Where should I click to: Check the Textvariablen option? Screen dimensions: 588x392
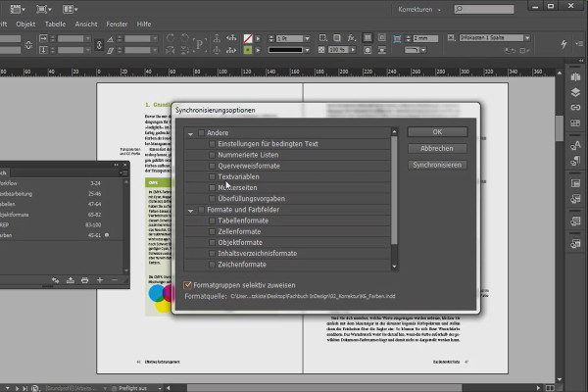[x=213, y=176]
